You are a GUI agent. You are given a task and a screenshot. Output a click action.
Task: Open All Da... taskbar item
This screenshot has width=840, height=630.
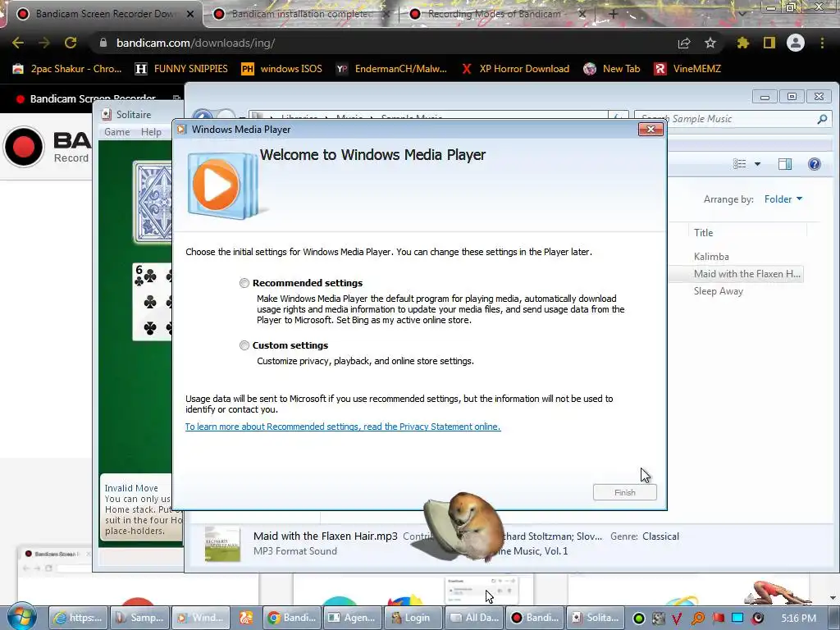pyautogui.click(x=475, y=618)
